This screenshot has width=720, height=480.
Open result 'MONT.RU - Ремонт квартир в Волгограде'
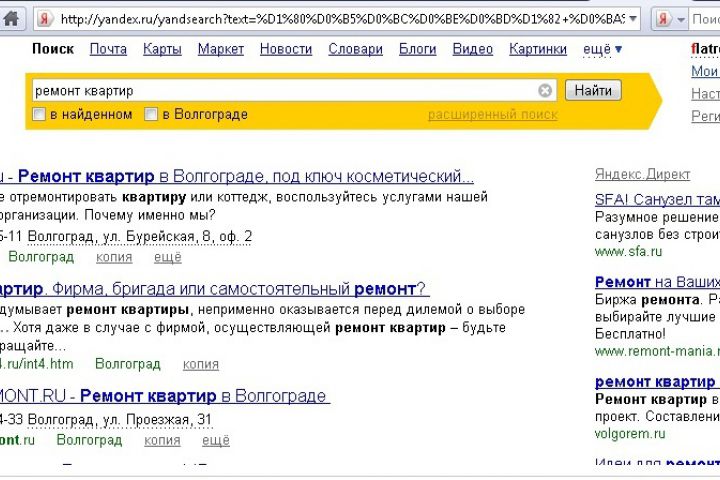163,396
